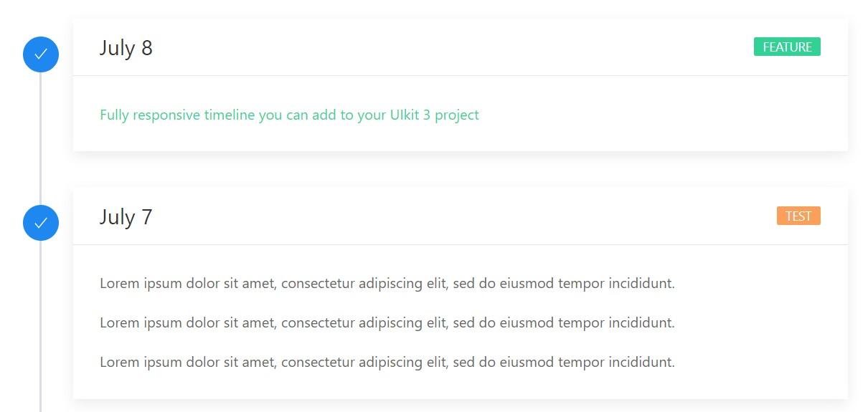
Task: Click the third Lorem ipsum paragraph
Action: pos(387,363)
